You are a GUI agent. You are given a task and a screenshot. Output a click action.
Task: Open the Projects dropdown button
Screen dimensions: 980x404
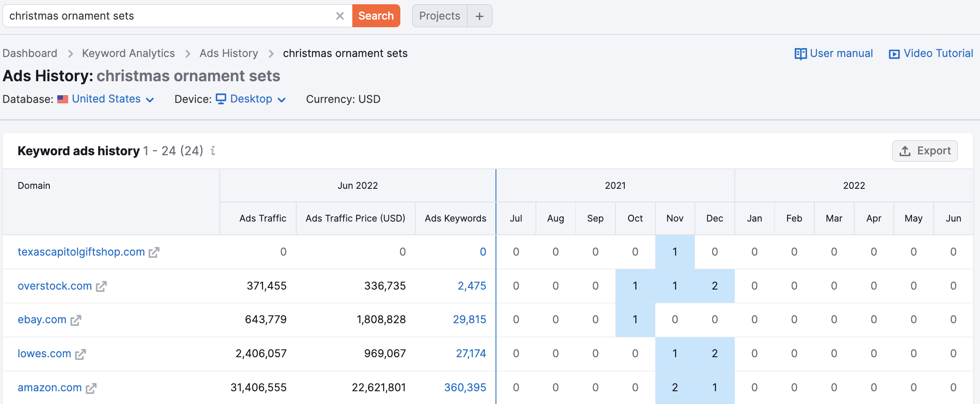pyautogui.click(x=439, y=16)
